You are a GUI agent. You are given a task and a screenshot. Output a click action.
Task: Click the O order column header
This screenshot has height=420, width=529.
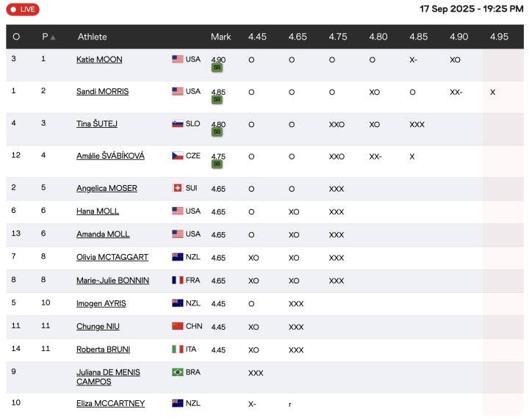(x=16, y=37)
